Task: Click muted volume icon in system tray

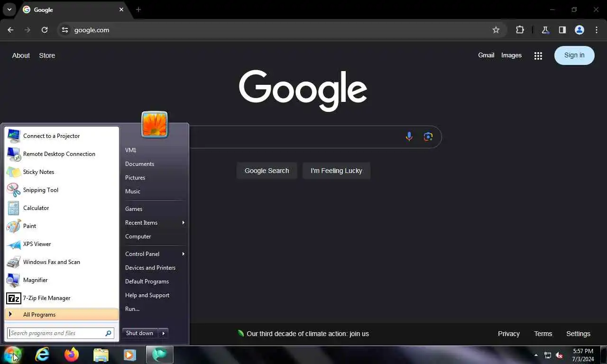Action: (559, 355)
